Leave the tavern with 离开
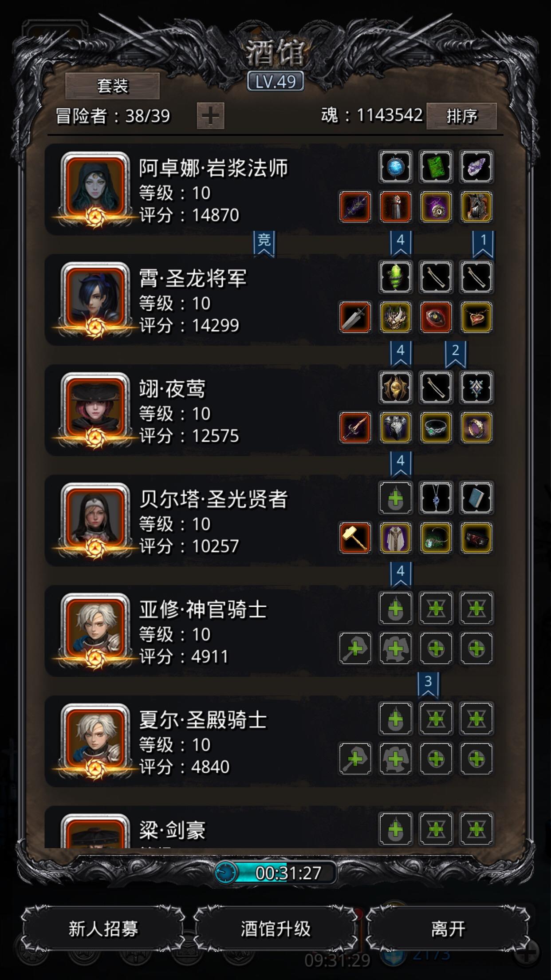Viewport: 551px width, 980px height. pos(448,928)
